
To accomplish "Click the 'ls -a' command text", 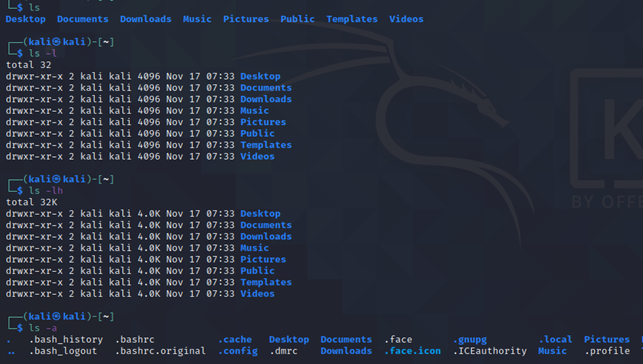I will pyautogui.click(x=43, y=328).
